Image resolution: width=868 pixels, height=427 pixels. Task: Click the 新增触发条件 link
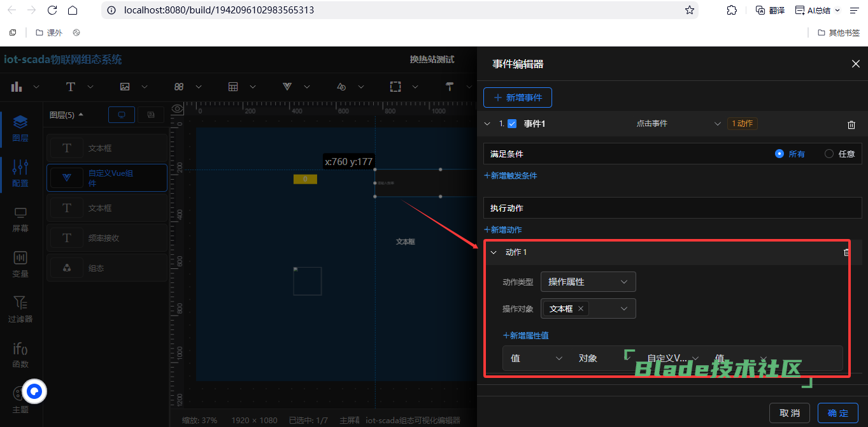511,176
